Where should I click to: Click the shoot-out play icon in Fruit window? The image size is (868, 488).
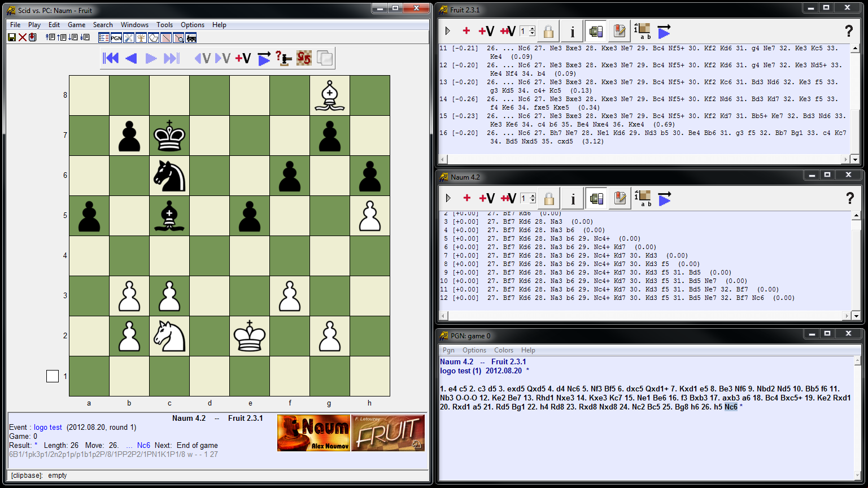coord(664,32)
